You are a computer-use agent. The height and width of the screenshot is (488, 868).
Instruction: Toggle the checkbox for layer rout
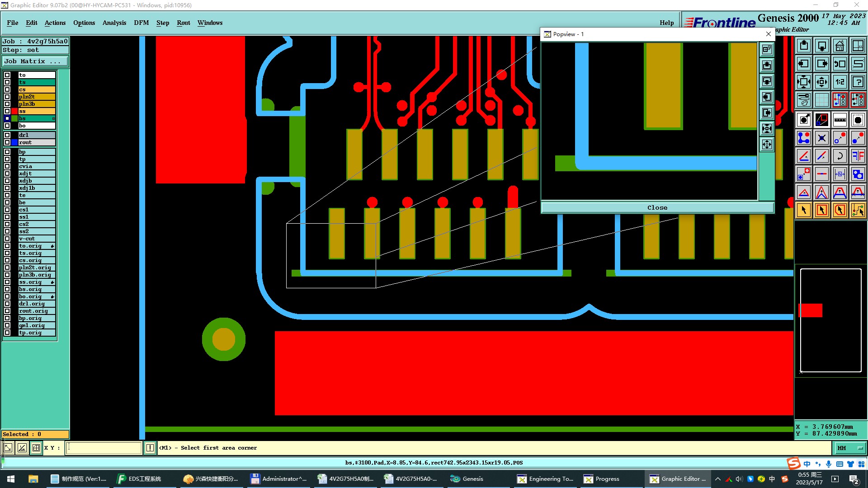(7, 142)
